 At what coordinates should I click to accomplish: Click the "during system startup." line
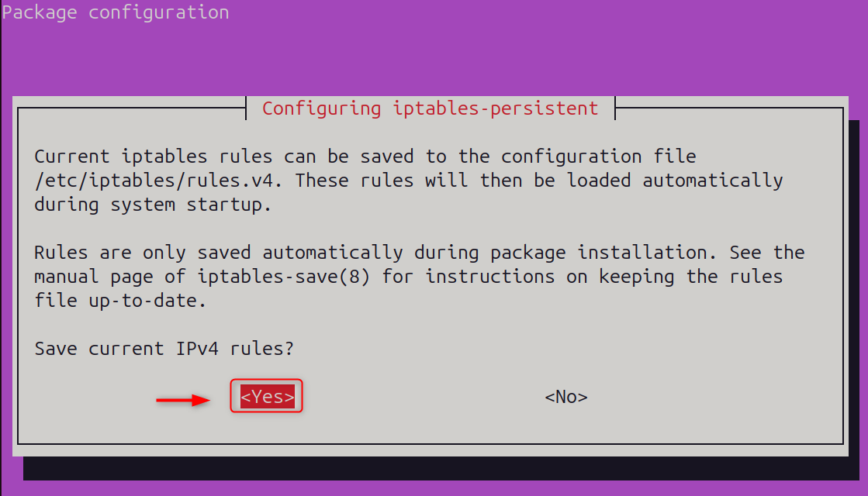153,205
